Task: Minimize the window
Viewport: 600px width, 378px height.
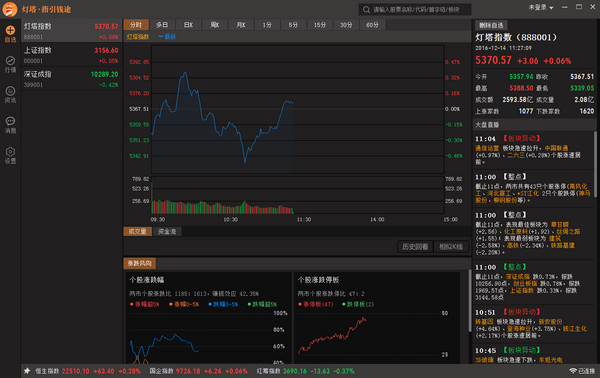Action: [564, 7]
